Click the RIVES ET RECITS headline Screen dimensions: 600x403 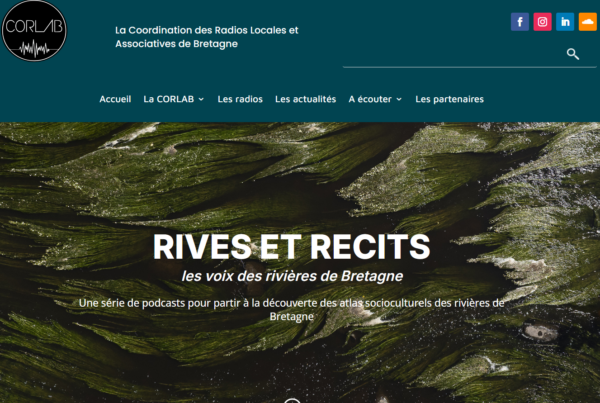pyautogui.click(x=291, y=247)
